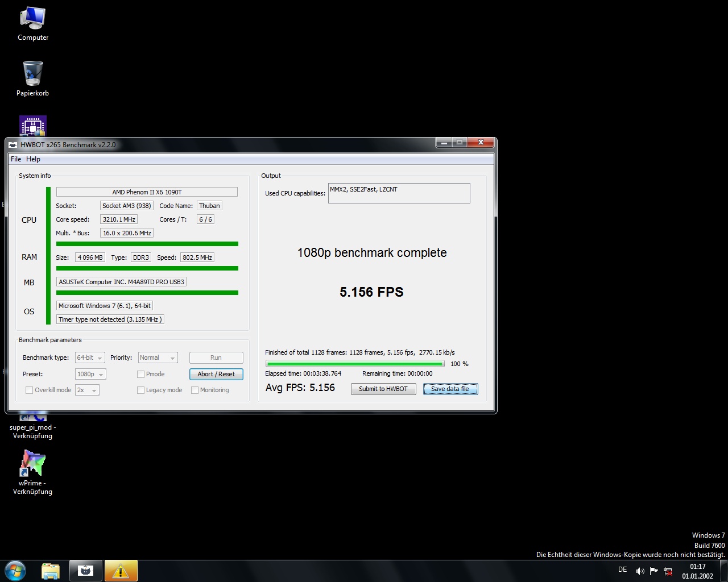This screenshot has width=728, height=582.
Task: Click the Used CPU capabilities text box
Action: 399,193
